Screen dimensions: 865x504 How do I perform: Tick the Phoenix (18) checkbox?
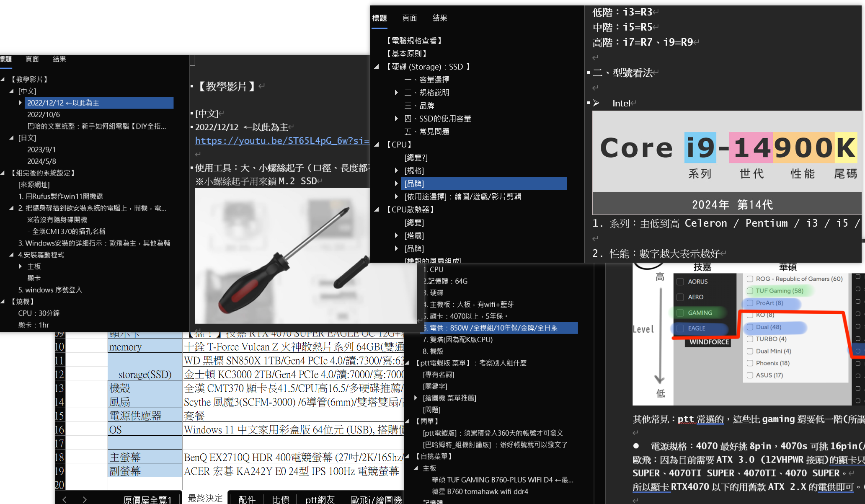[750, 363]
